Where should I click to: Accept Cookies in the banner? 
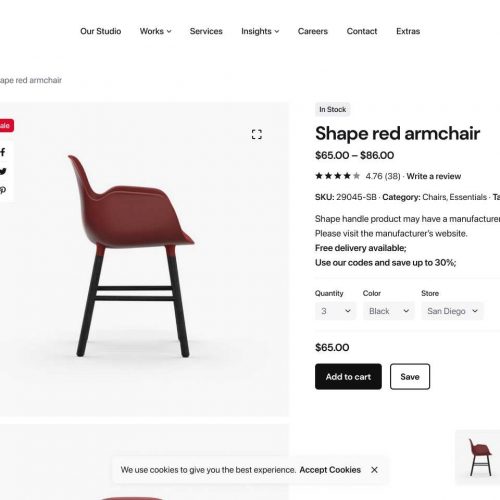click(x=330, y=470)
